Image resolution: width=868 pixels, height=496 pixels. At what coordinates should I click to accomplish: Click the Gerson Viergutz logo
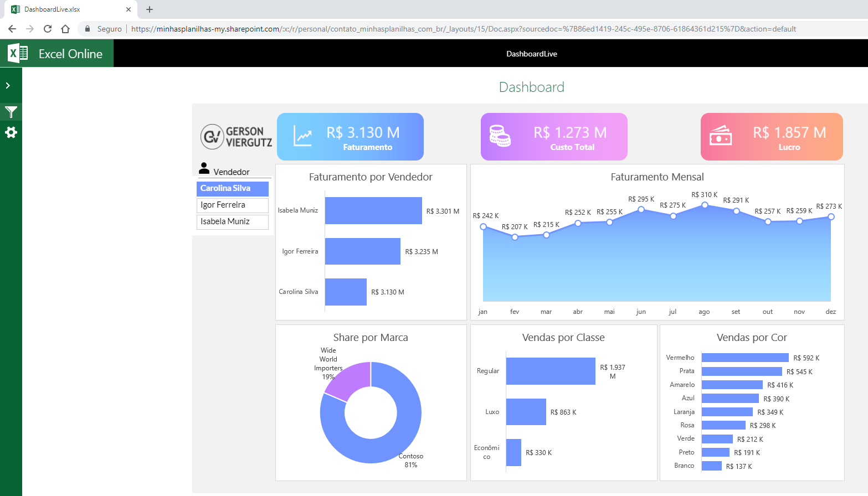[x=235, y=136]
